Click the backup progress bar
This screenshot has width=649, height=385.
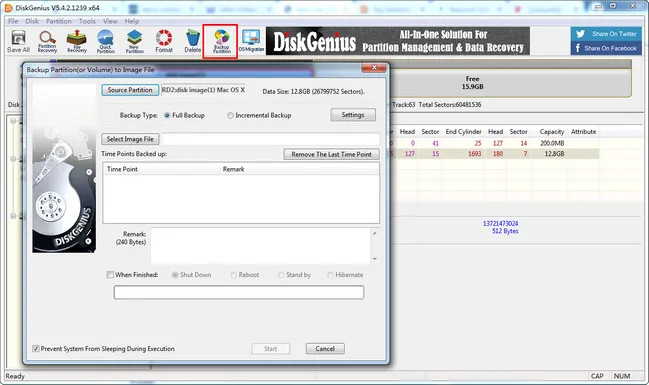tap(239, 292)
